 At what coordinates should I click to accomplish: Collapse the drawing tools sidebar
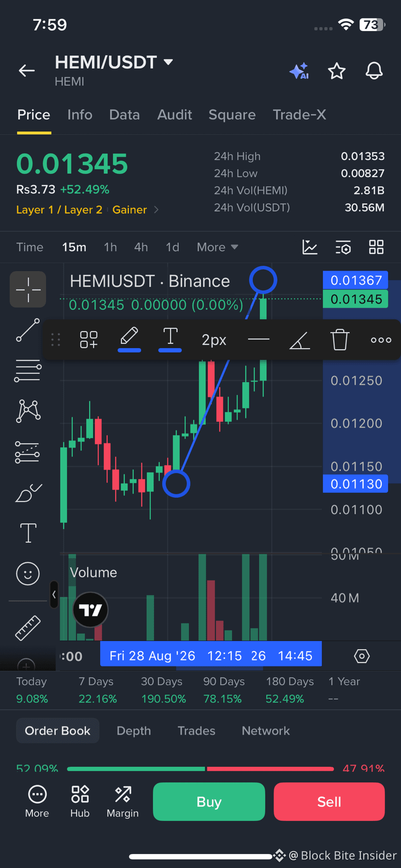point(54,594)
